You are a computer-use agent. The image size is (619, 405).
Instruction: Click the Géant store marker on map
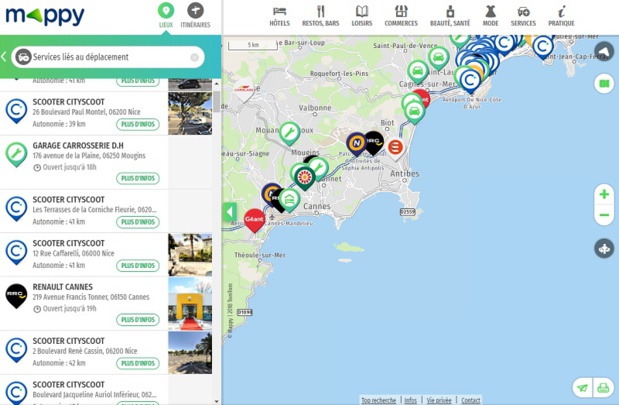[x=254, y=217]
